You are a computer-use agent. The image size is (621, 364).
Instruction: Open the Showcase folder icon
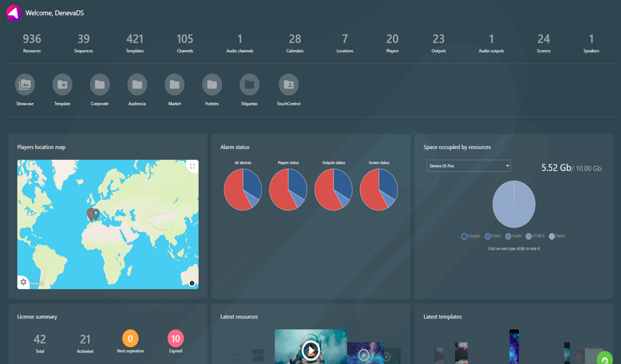(x=25, y=85)
